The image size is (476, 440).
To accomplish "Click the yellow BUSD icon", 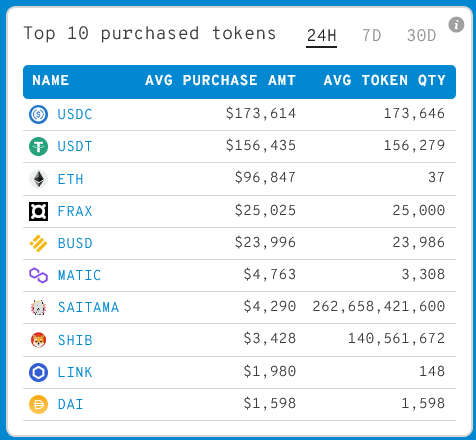I will click(x=38, y=243).
